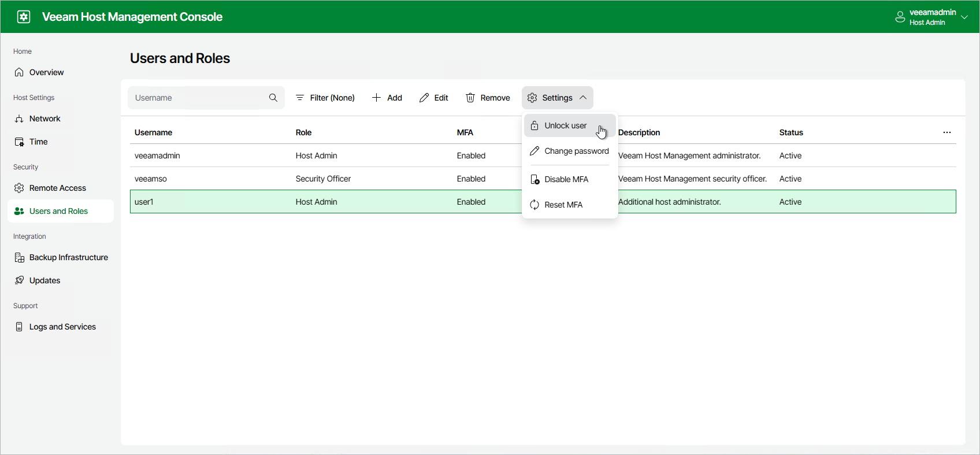Click the Network sidebar icon
Screen dimensions: 980x455
(x=19, y=119)
